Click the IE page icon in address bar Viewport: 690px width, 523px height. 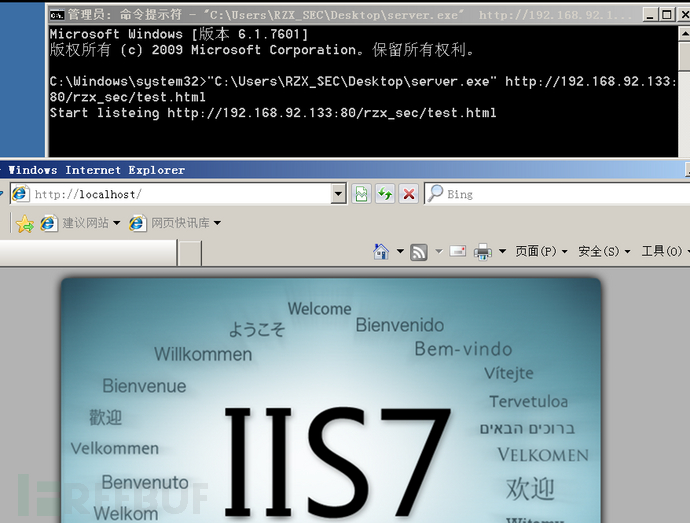20,194
